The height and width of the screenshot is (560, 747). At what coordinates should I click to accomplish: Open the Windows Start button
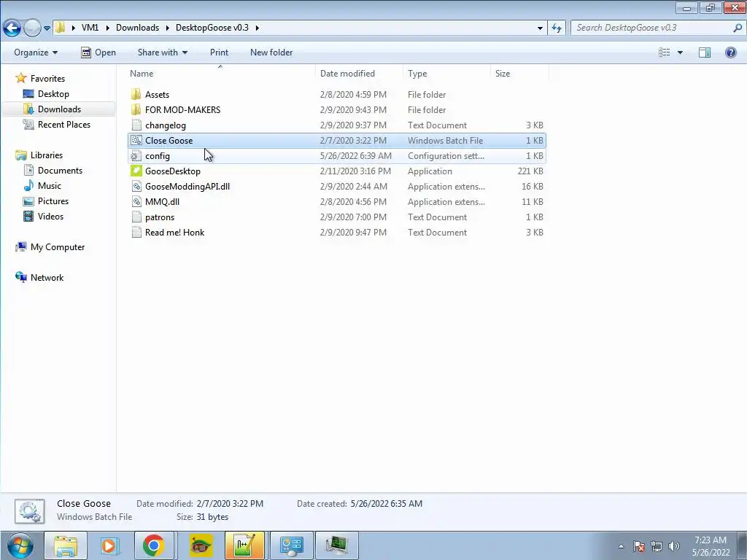coord(20,545)
